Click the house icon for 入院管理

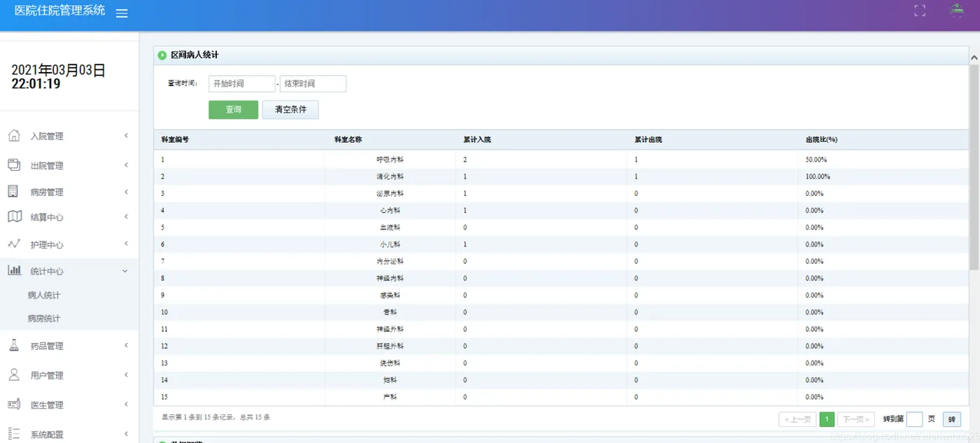coord(14,135)
